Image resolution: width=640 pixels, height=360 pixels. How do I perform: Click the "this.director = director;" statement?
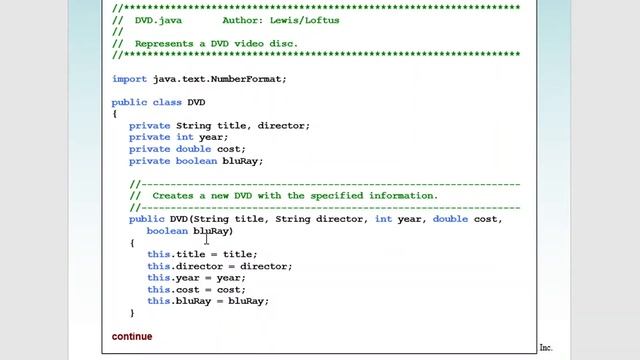click(x=220, y=266)
